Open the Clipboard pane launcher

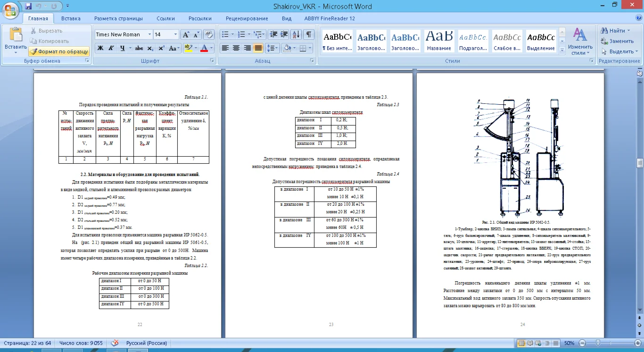coord(87,61)
